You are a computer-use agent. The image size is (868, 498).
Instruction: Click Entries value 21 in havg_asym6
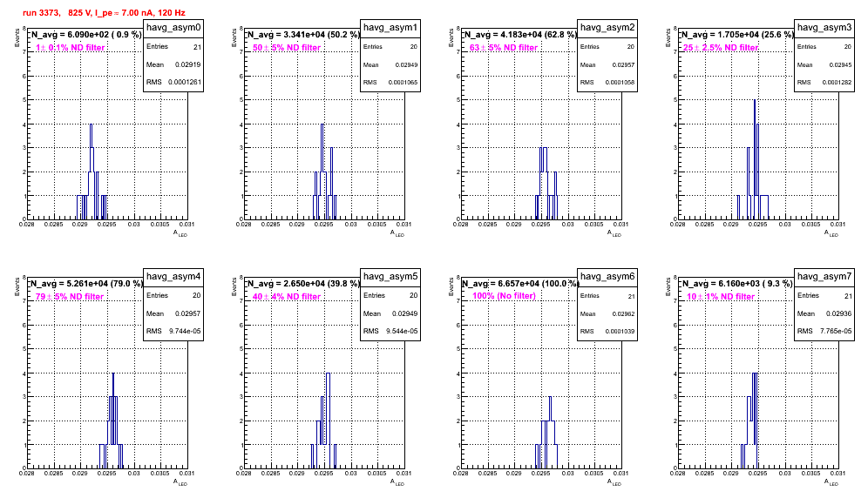coord(631,297)
